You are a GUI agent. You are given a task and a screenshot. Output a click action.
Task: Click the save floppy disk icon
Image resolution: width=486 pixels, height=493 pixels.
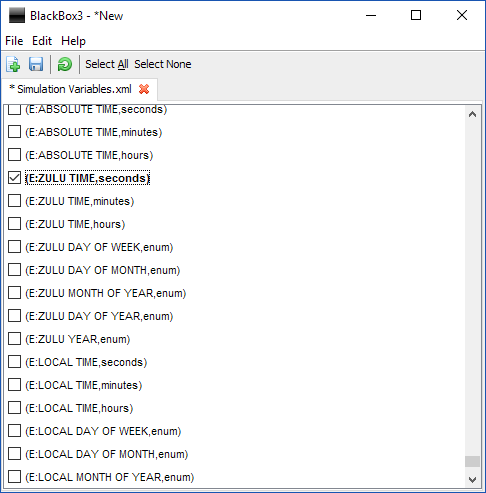(x=36, y=64)
